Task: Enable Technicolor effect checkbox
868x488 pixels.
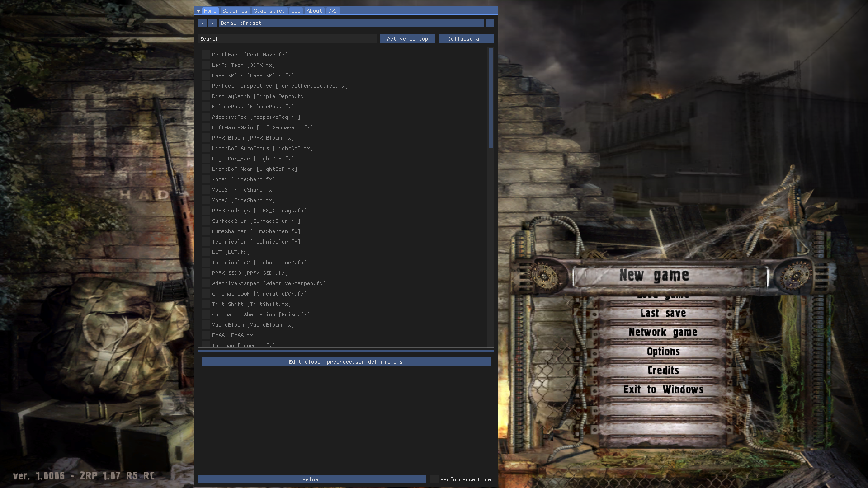Action: pyautogui.click(x=206, y=242)
